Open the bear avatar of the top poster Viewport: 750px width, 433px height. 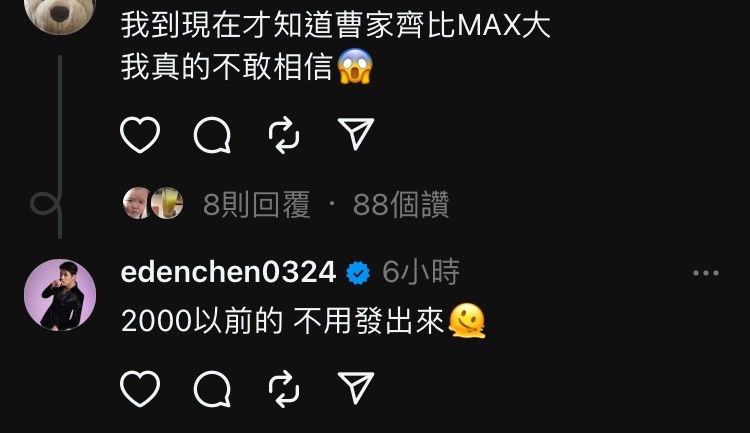pyautogui.click(x=60, y=14)
